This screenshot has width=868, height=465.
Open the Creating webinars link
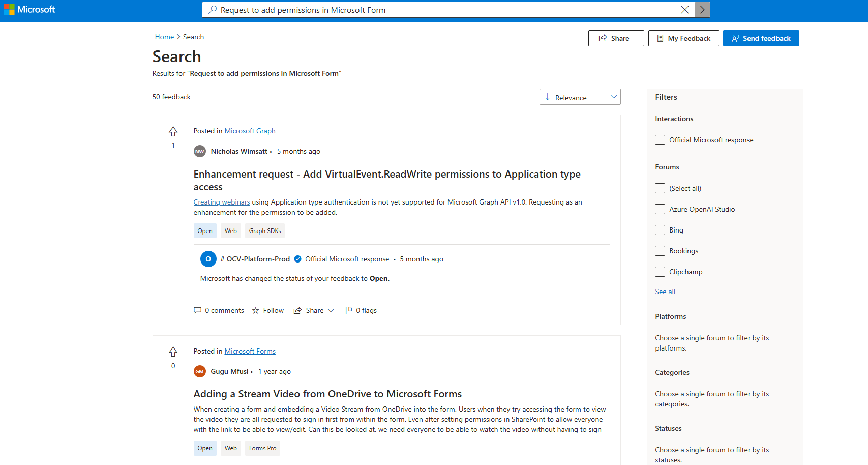222,202
